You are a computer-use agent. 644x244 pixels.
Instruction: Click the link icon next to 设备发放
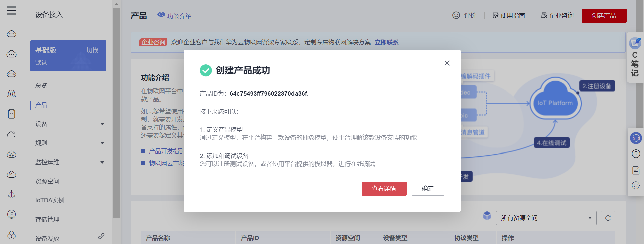pyautogui.click(x=101, y=236)
